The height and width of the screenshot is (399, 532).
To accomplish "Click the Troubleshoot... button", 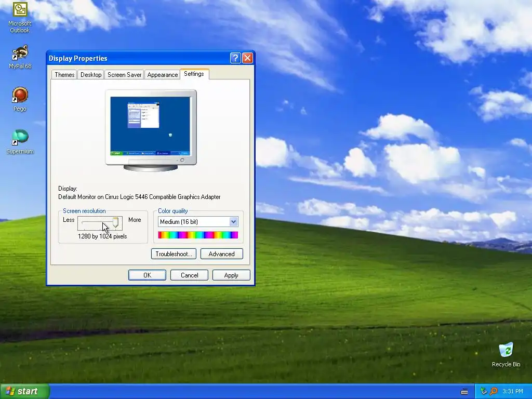I will tap(174, 254).
